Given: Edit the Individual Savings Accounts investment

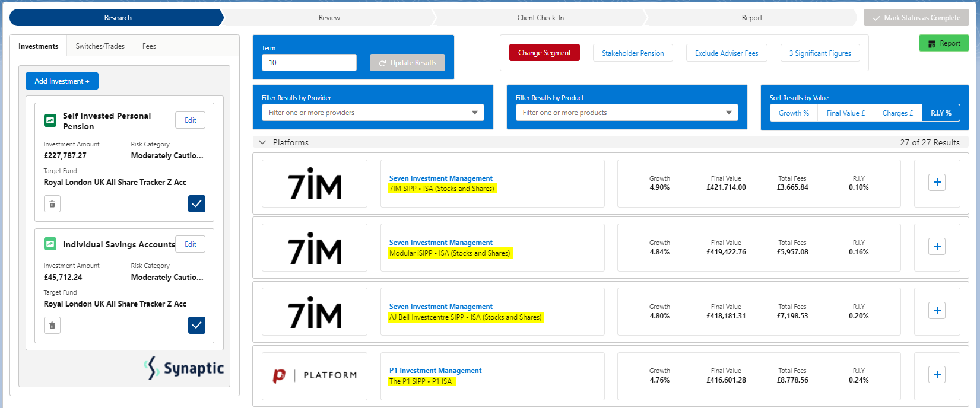Looking at the screenshot, I should coord(190,244).
